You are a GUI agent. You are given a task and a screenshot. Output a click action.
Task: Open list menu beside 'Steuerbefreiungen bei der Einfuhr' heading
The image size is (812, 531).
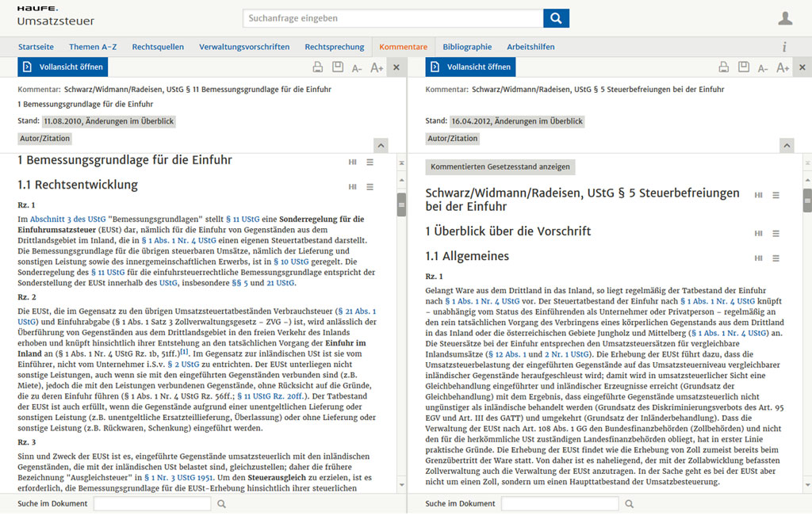tap(776, 195)
